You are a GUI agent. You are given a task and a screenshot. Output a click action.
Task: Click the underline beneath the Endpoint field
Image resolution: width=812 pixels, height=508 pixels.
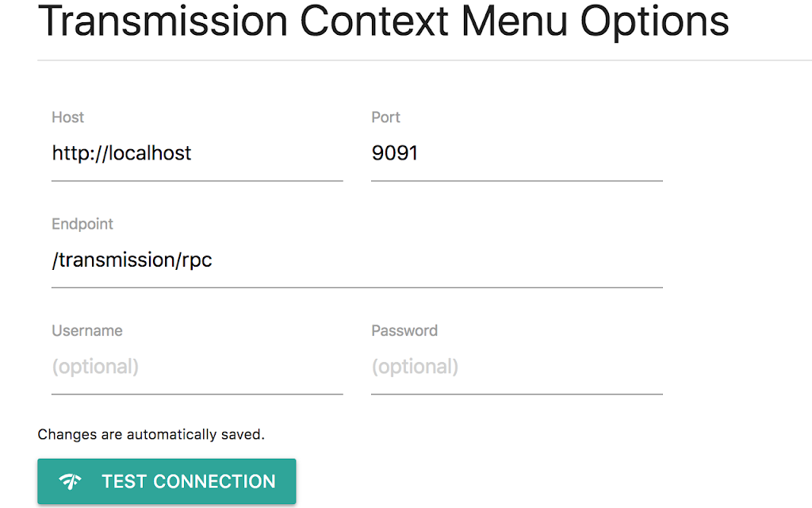pyautogui.click(x=358, y=287)
